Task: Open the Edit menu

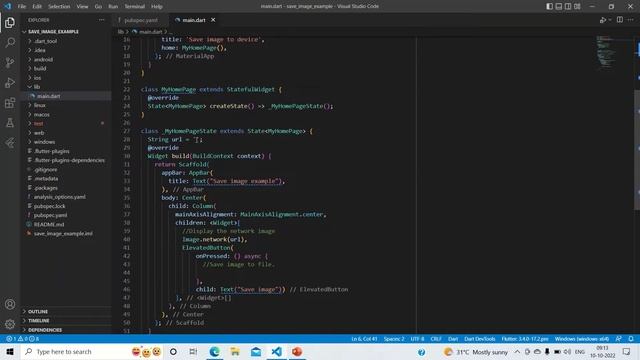Action: [x=37, y=7]
